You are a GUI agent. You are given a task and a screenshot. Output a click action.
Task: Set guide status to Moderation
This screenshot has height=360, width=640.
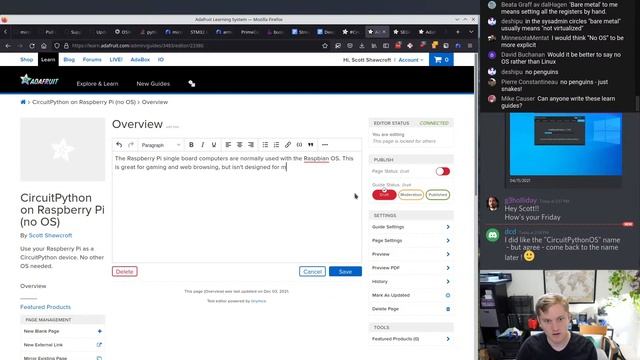click(x=411, y=195)
